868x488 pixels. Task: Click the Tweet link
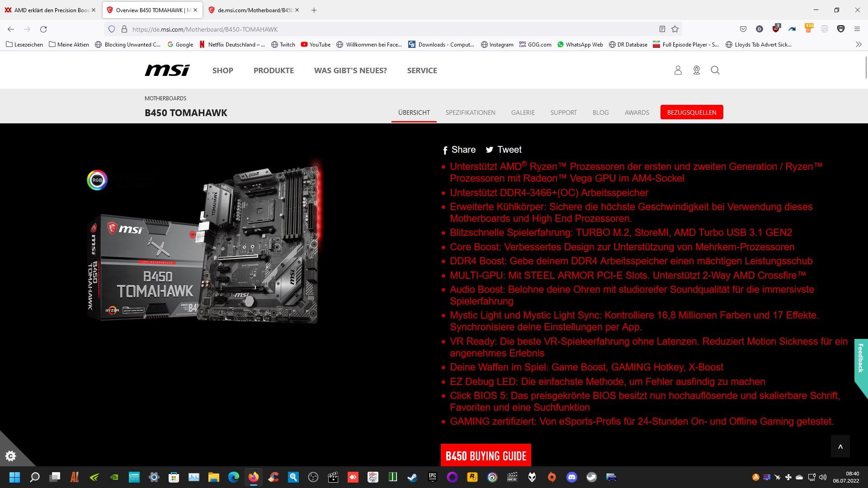[504, 150]
